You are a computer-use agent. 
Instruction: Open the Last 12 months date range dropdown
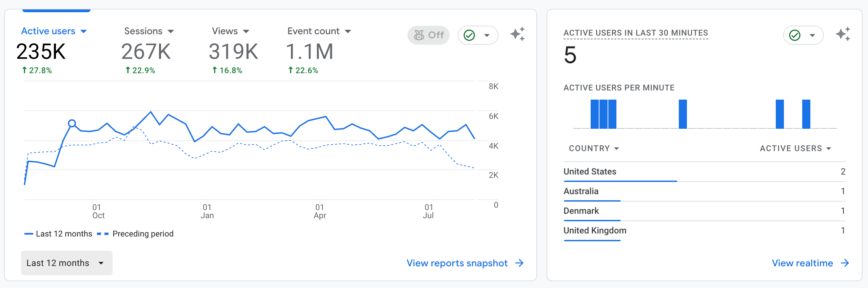(x=66, y=263)
